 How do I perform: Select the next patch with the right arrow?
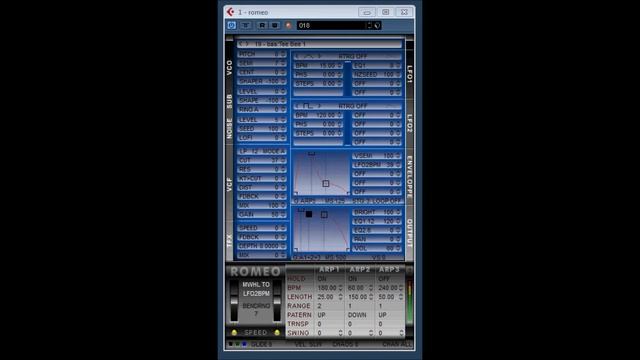coord(247,44)
